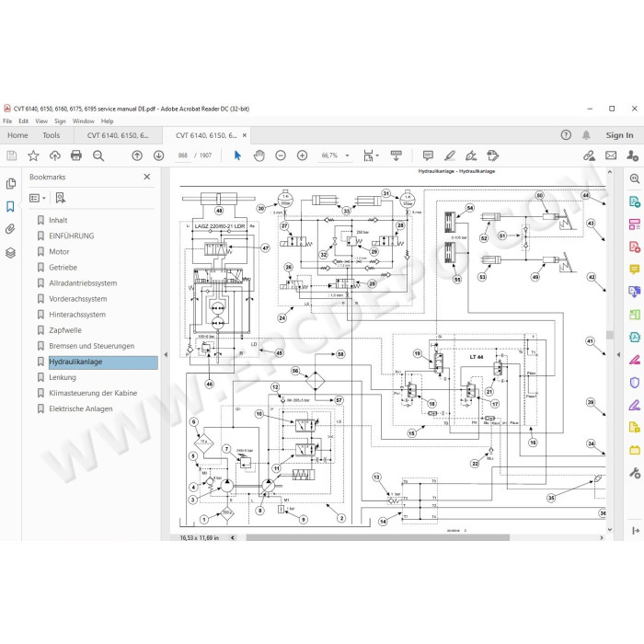The height and width of the screenshot is (644, 644).
Task: Switch to the Tools tab
Action: [x=52, y=135]
